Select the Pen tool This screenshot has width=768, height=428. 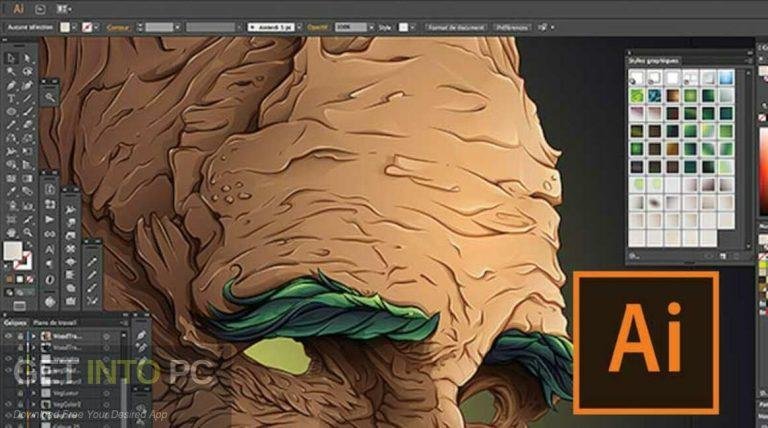coord(11,85)
